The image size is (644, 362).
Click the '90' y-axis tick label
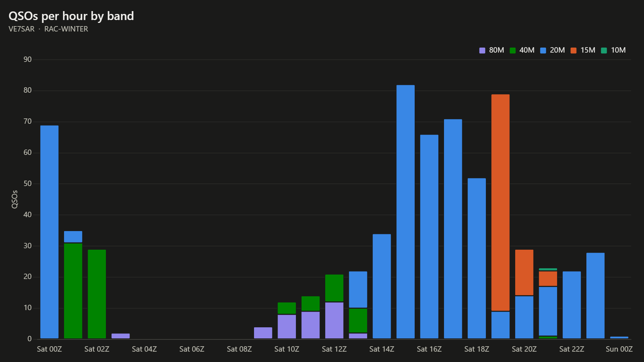click(x=28, y=59)
